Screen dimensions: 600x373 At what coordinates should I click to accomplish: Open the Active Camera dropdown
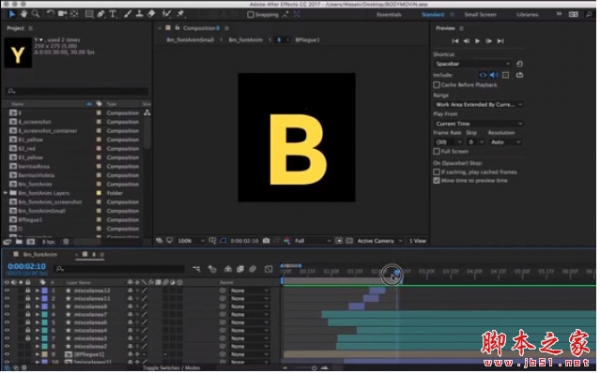click(x=380, y=241)
